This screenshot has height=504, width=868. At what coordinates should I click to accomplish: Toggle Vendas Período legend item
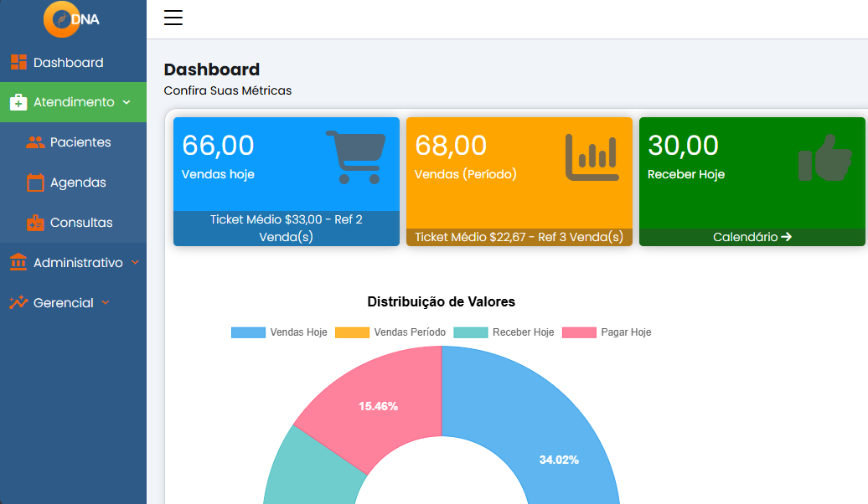[390, 332]
